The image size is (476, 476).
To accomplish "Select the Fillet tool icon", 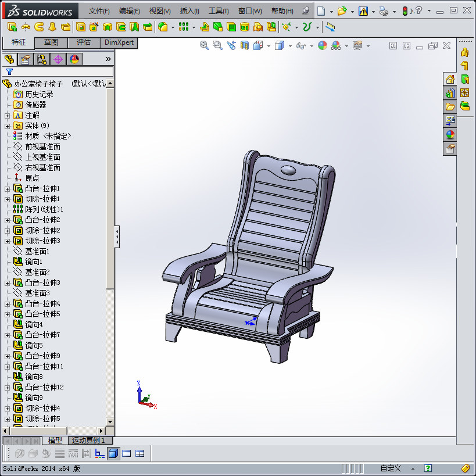I will pos(163,27).
